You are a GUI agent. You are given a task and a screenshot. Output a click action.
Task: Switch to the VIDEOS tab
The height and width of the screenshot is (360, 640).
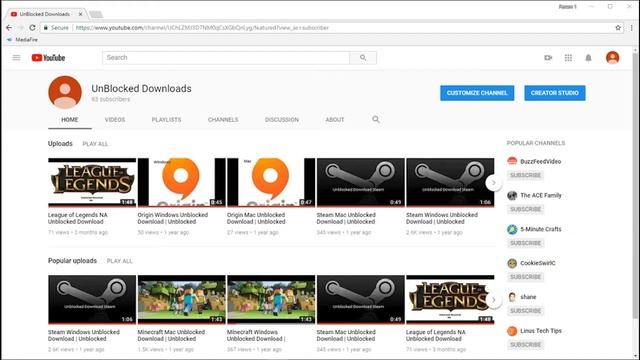pos(115,120)
